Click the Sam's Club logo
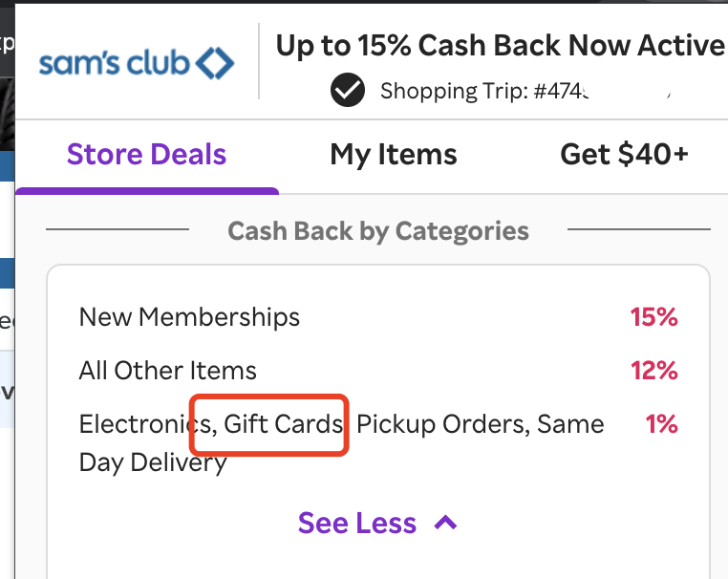 [136, 64]
